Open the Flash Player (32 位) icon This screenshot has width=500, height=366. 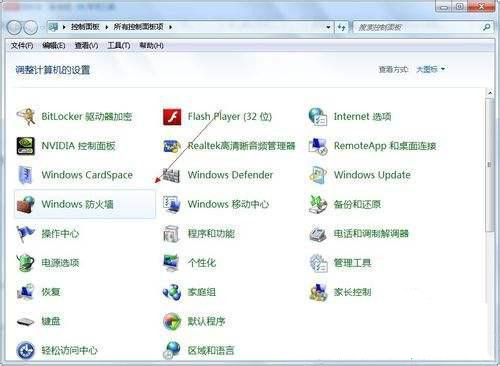[x=172, y=117]
